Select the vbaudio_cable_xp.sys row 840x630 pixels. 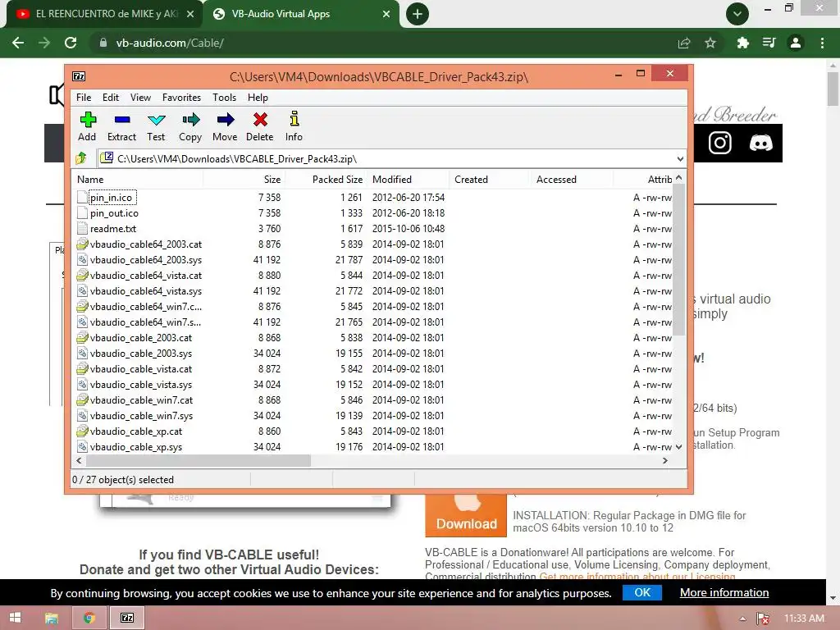(x=372, y=447)
